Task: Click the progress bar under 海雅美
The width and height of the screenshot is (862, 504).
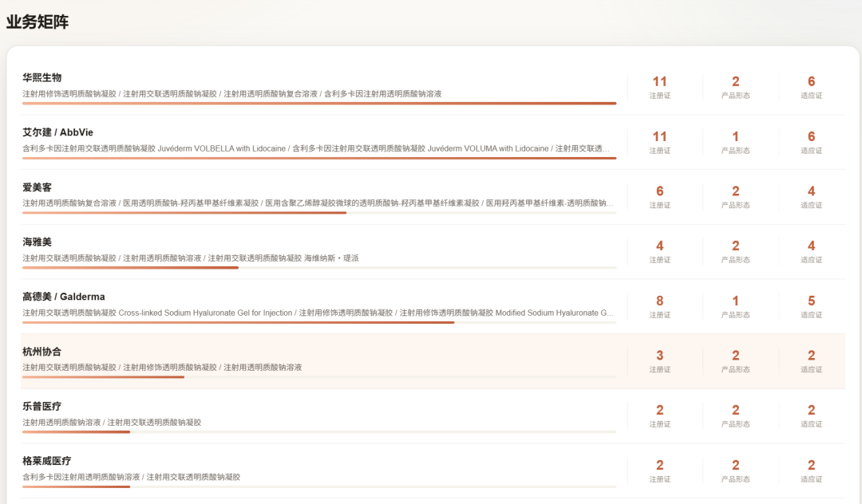Action: coord(319,267)
